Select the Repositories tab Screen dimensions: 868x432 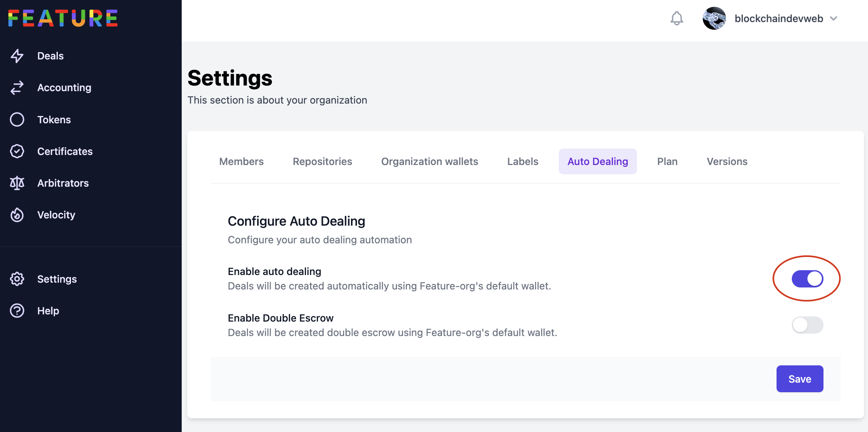[x=322, y=161]
